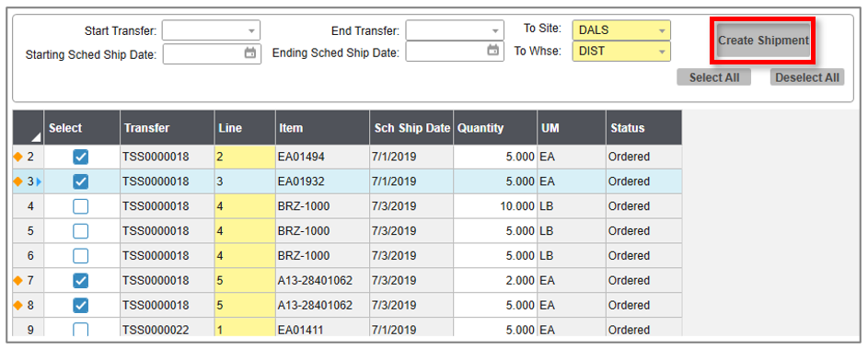The width and height of the screenshot is (868, 349).
Task: Uncheck Select box for item EA01494
Action: 81,157
